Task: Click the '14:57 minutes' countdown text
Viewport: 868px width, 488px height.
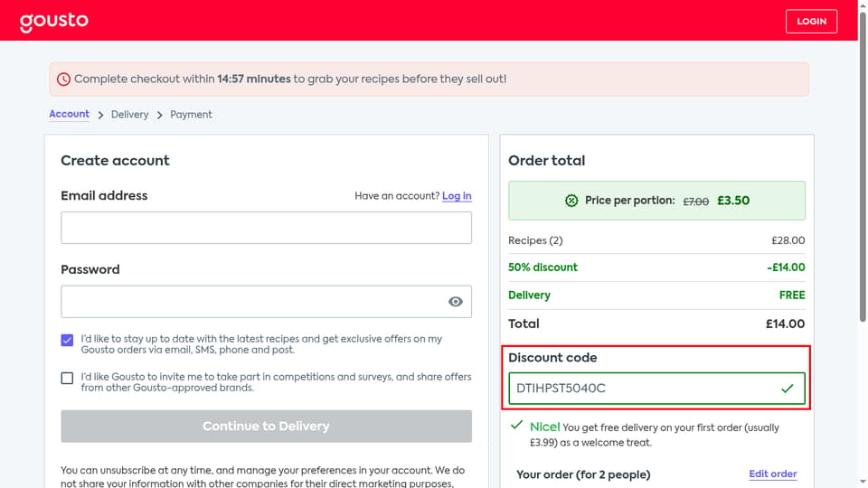Action: pyautogui.click(x=253, y=80)
